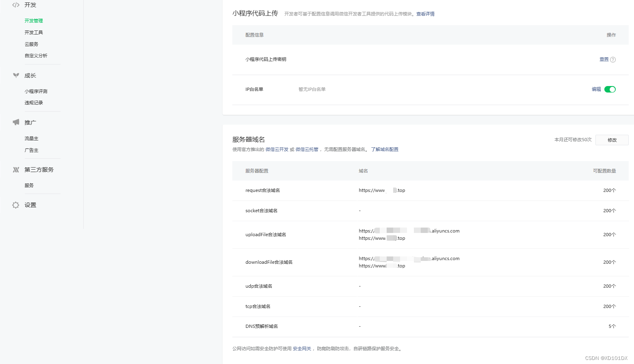Image resolution: width=634 pixels, height=364 pixels.
Task: Open 了解域名配置 link
Action: pos(385,149)
